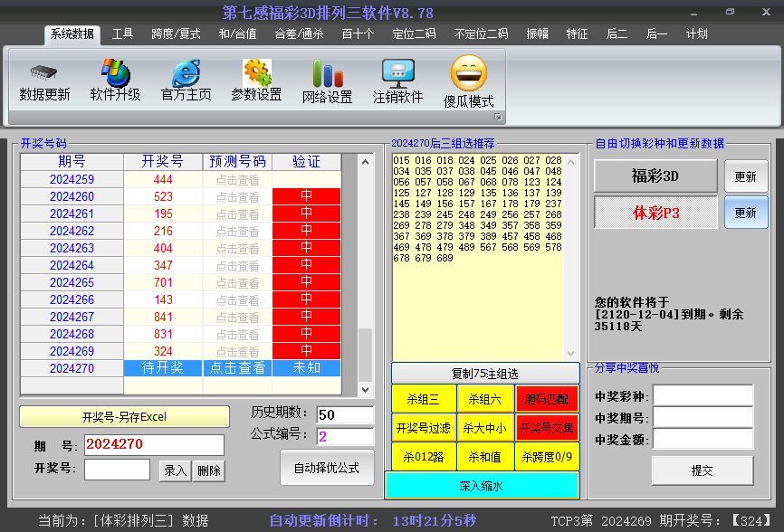
Task: Open 网络设置 network settings icon
Action: click(x=327, y=75)
